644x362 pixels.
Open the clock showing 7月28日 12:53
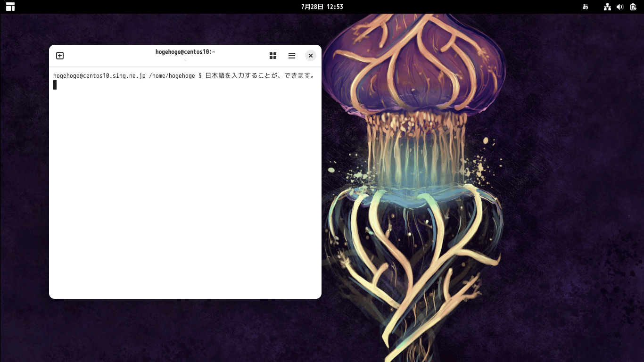tap(322, 7)
